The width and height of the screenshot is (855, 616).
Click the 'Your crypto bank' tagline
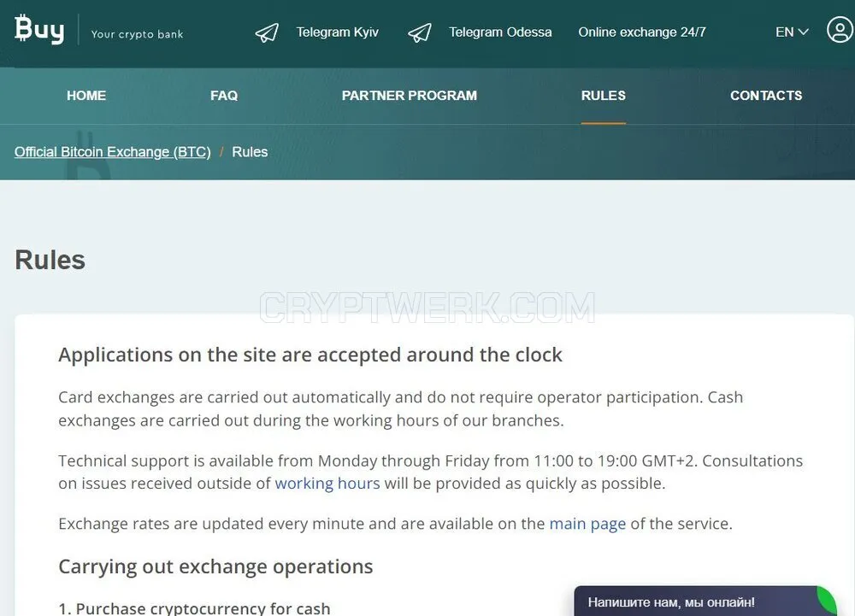tap(137, 34)
